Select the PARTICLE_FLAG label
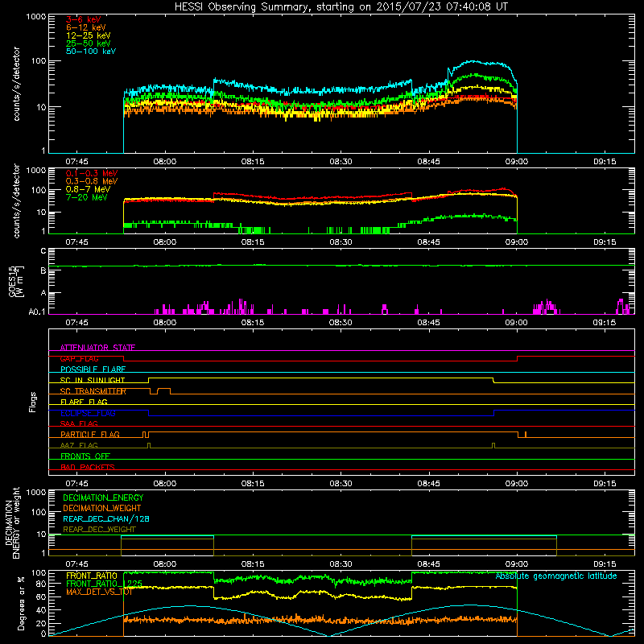644x644 pixels. pos(90,434)
